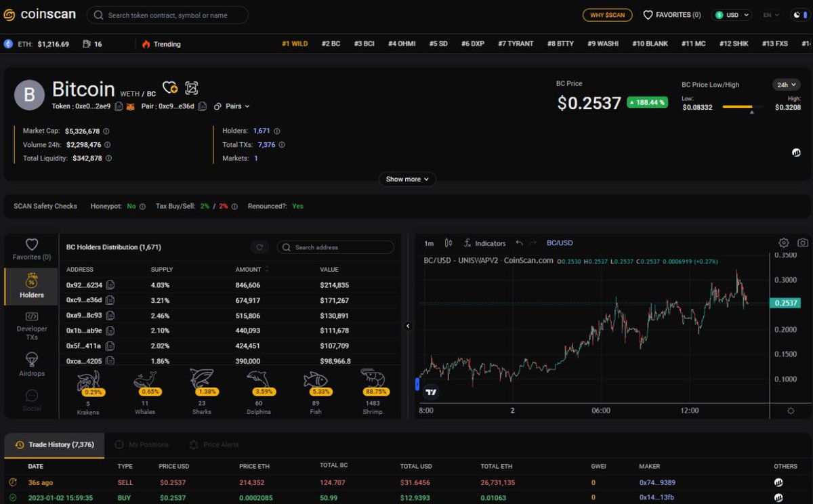Take chart snapshot with camera icon
813x504 pixels.
point(803,243)
